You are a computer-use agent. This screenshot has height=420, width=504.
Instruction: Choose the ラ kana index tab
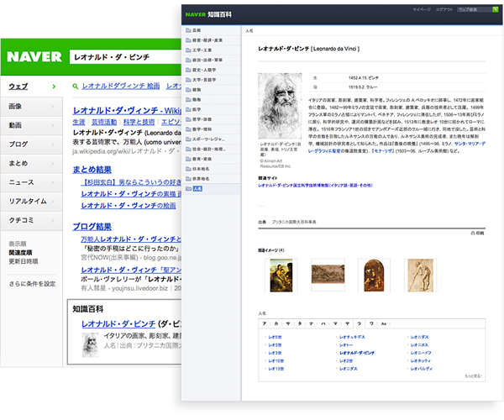coord(360,323)
